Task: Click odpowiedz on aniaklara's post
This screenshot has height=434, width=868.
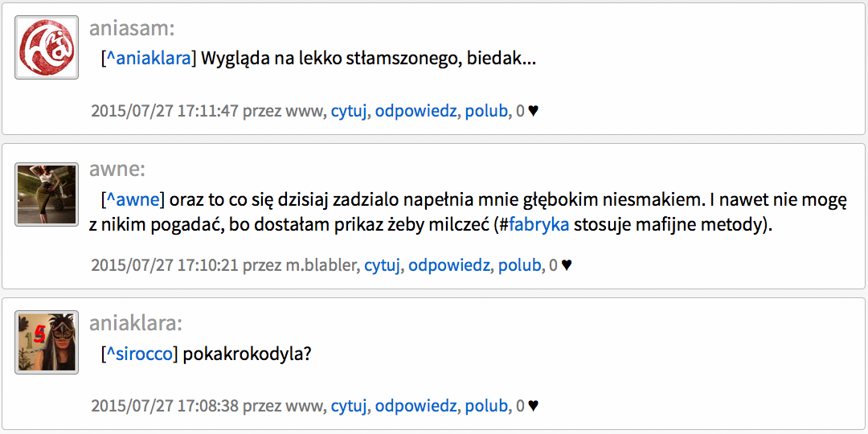Action: coord(416,407)
